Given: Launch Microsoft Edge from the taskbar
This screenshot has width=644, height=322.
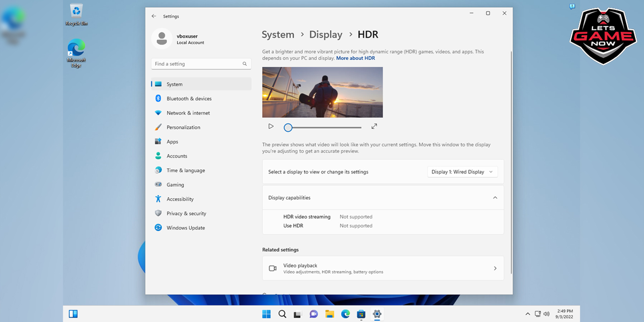Looking at the screenshot, I should click(345, 314).
